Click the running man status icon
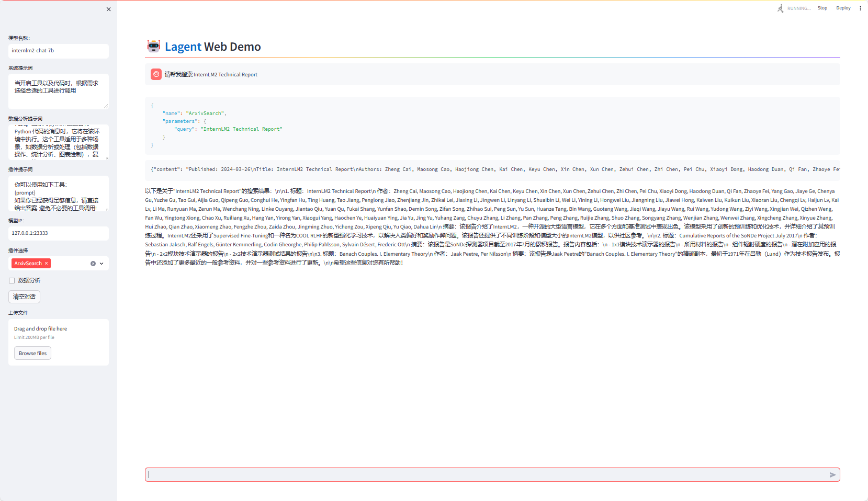The image size is (868, 501). (780, 8)
